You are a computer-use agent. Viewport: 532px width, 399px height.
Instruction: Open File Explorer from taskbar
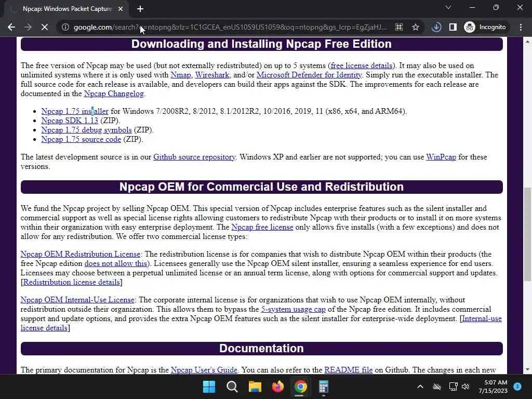point(255,387)
